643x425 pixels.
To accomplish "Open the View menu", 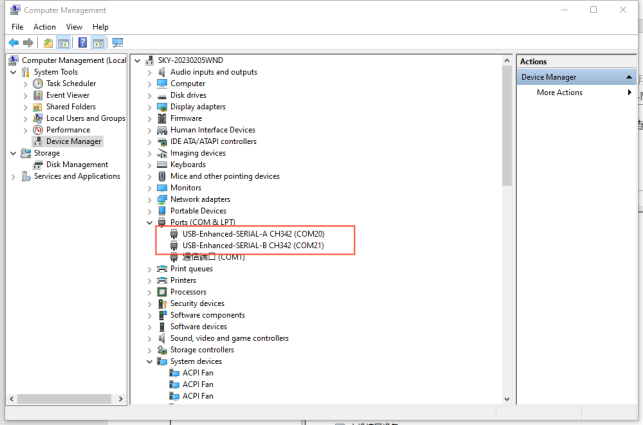I will [74, 27].
